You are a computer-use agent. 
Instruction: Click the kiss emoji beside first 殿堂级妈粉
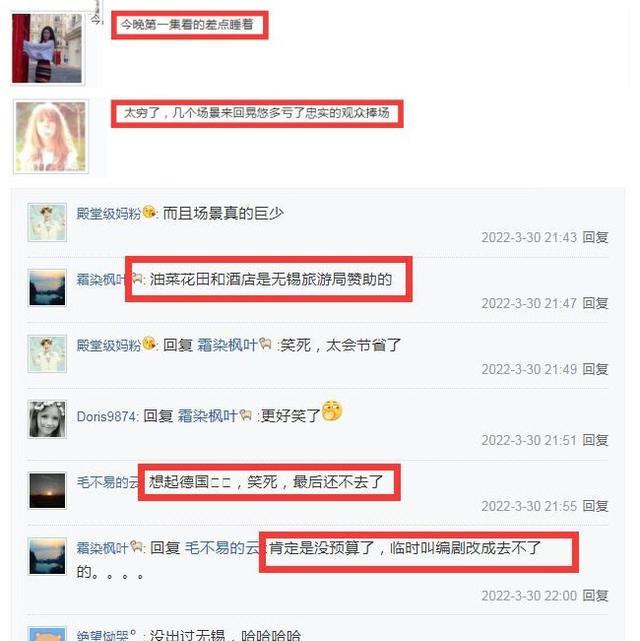tap(148, 212)
